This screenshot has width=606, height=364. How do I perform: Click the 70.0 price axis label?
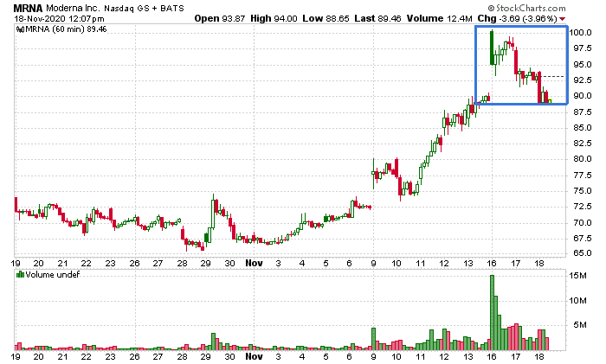coord(583,223)
